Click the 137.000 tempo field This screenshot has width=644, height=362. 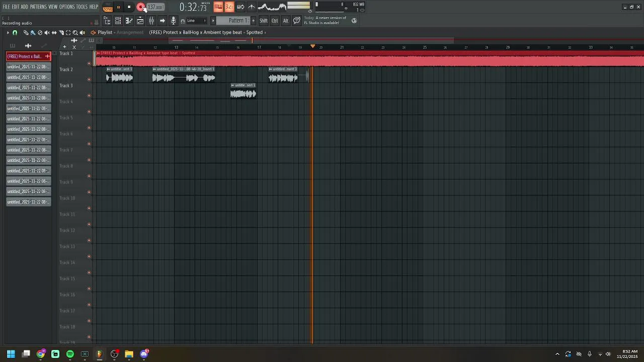click(155, 7)
